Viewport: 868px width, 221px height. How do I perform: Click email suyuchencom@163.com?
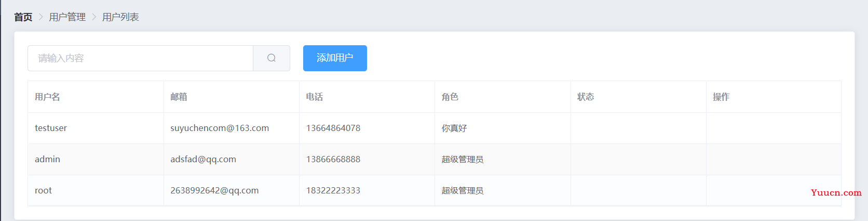pos(220,128)
